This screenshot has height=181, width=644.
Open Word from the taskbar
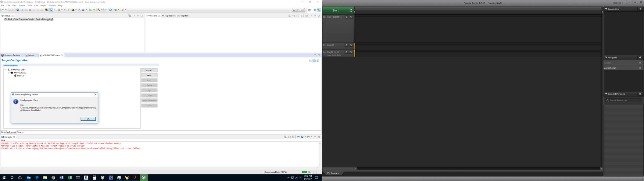[x=61, y=178]
